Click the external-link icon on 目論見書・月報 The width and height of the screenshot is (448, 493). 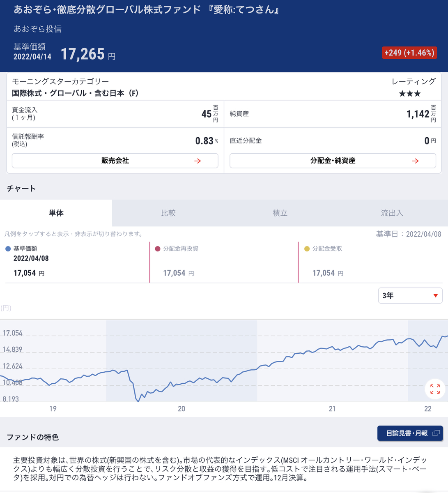pyautogui.click(x=436, y=433)
